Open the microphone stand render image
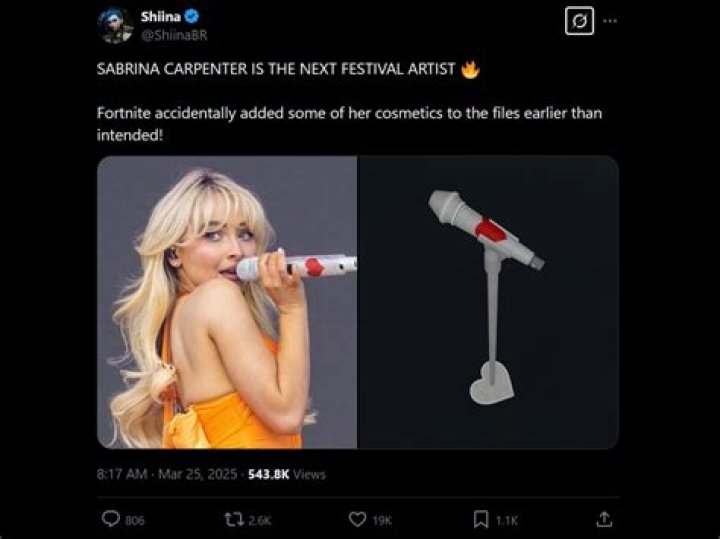 [x=488, y=302]
